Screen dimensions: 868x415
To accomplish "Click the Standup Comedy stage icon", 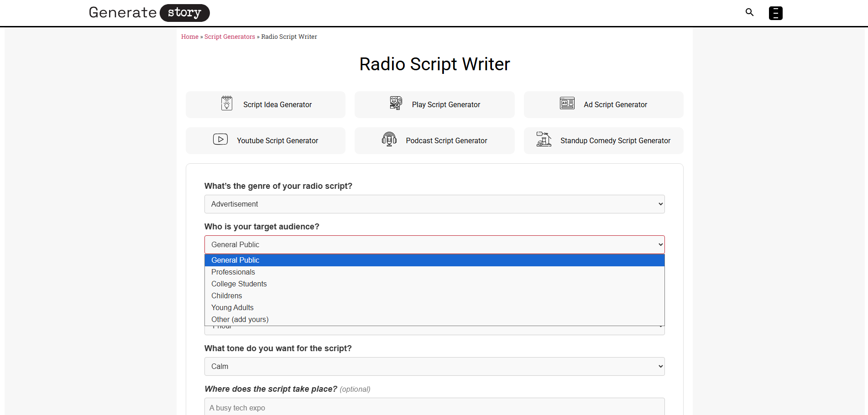I will click(x=544, y=139).
